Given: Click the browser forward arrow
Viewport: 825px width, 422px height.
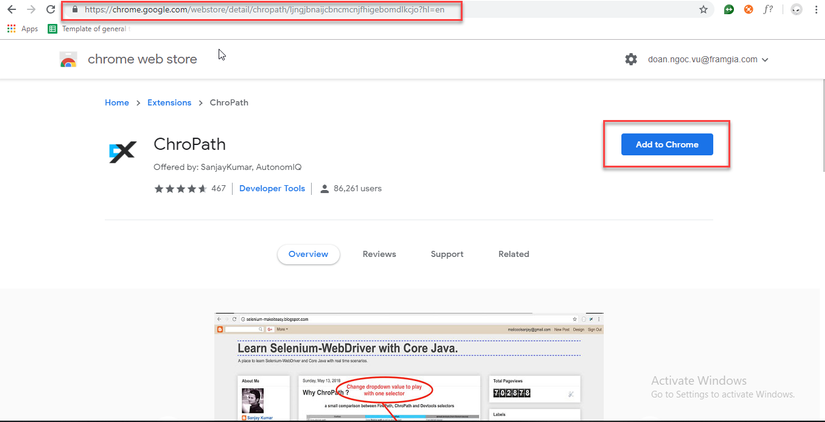Looking at the screenshot, I should click(31, 9).
